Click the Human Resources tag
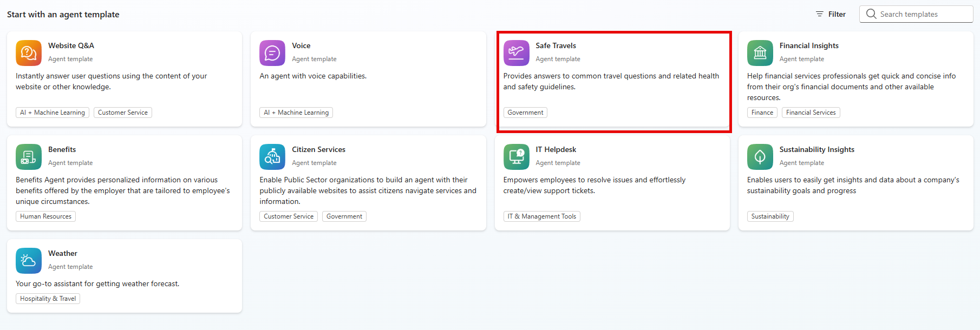 pos(45,216)
